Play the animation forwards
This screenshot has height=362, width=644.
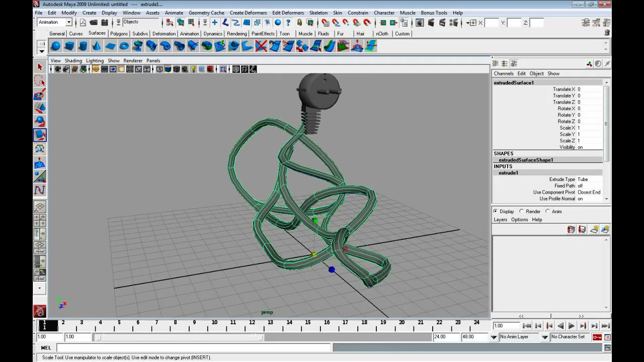point(572,326)
